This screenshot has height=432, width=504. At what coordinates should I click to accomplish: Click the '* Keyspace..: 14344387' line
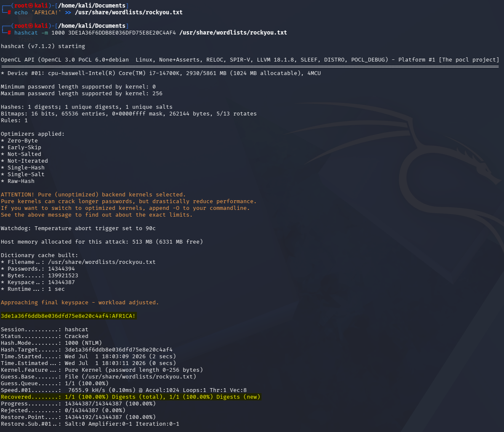click(x=37, y=283)
